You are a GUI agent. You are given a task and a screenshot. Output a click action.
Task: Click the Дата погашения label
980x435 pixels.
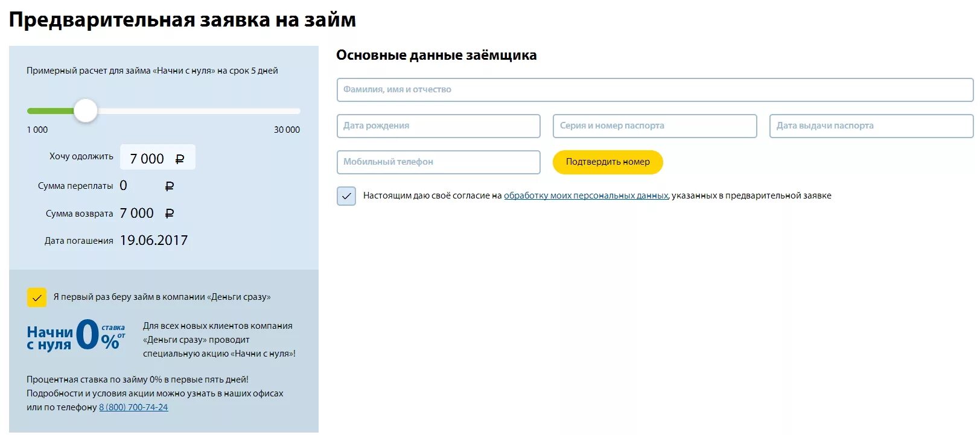tap(79, 241)
